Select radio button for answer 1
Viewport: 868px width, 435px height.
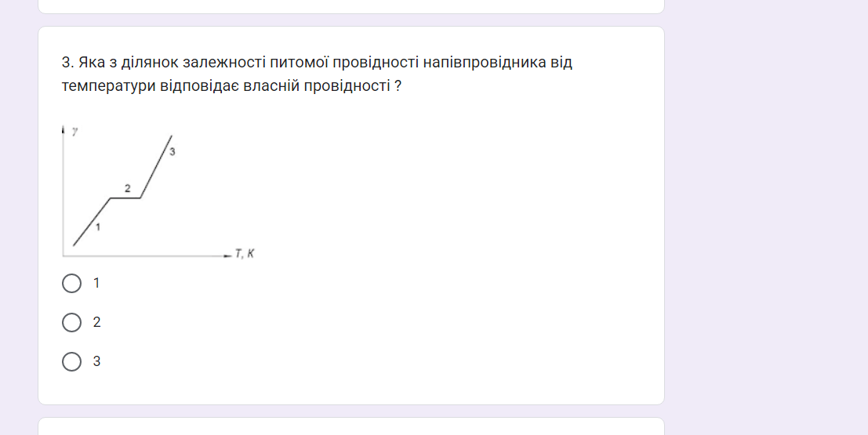pyautogui.click(x=71, y=284)
